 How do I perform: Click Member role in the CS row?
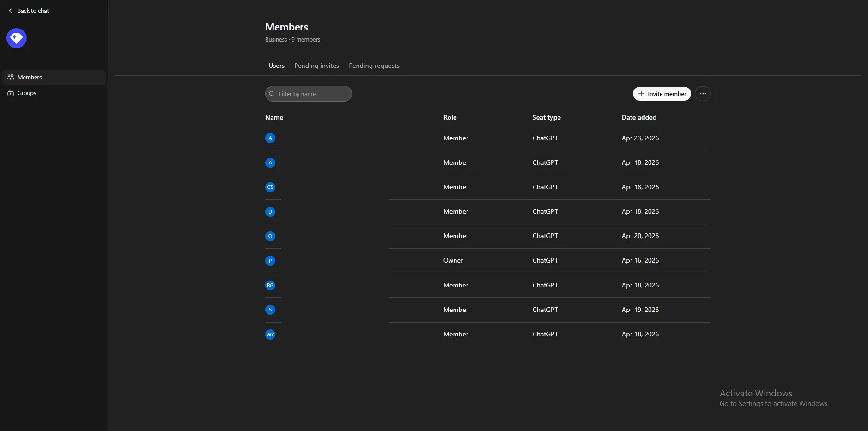[455, 187]
